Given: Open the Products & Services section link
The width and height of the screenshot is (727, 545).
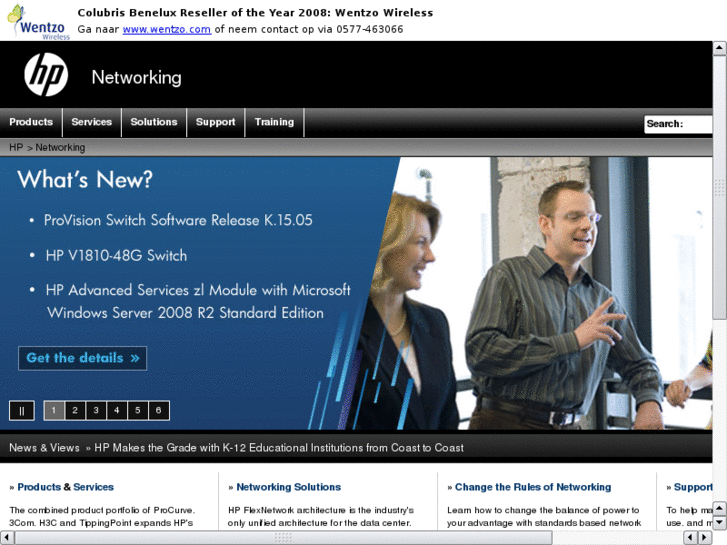Looking at the screenshot, I should (65, 487).
